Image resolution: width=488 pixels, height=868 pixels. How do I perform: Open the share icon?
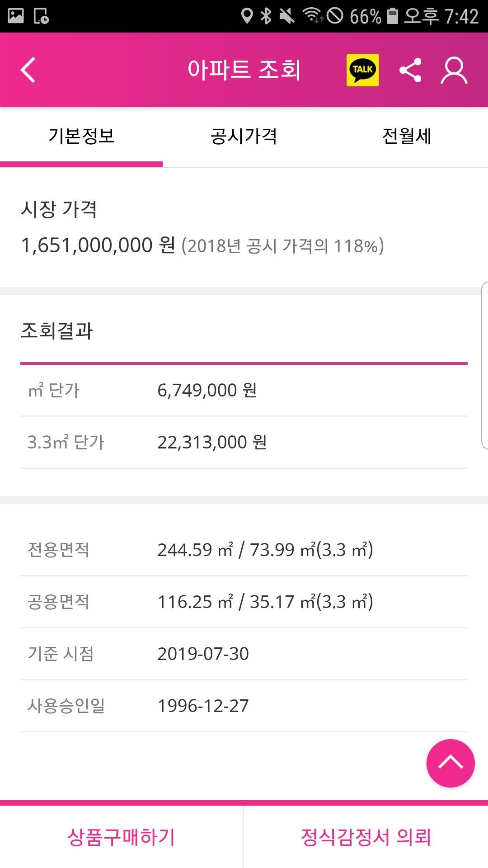click(410, 70)
